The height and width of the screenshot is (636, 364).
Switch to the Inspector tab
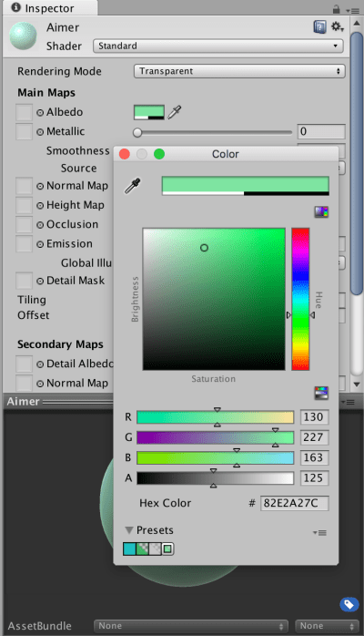pos(49,8)
